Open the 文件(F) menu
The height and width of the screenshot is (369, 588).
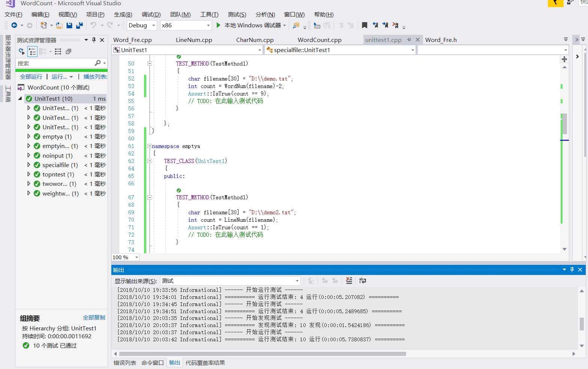[13, 15]
